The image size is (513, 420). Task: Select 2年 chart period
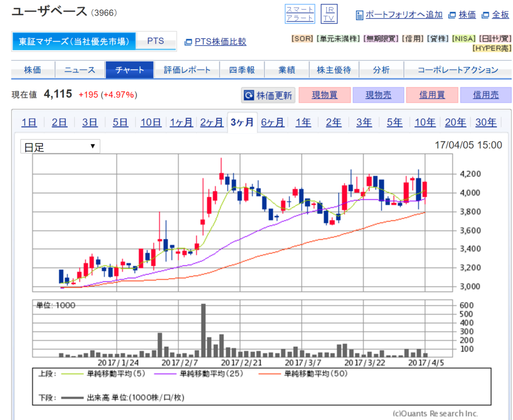pos(333,122)
